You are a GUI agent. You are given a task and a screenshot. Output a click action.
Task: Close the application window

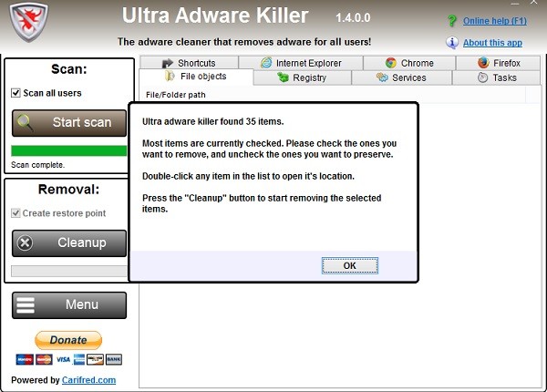pyautogui.click(x=533, y=2)
